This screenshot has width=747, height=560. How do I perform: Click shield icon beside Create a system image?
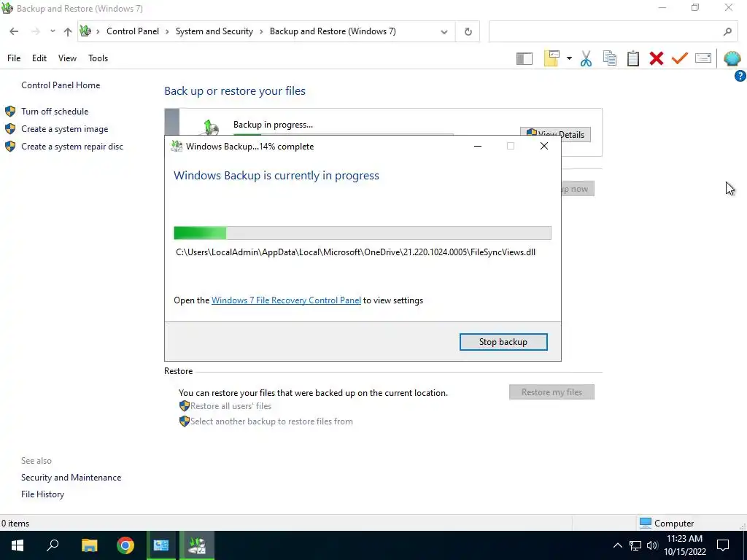pyautogui.click(x=10, y=129)
